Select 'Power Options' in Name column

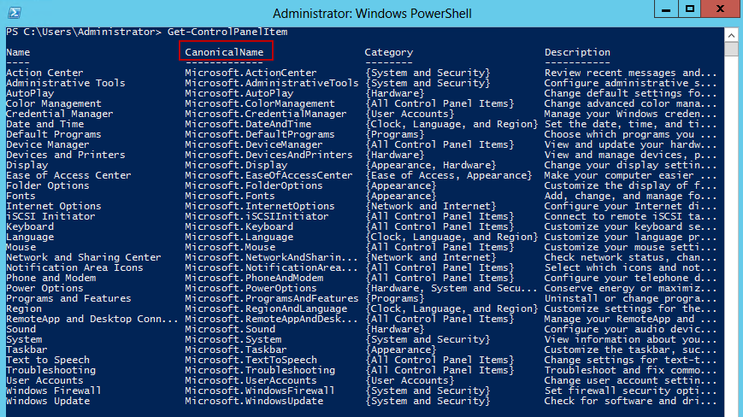(45, 288)
